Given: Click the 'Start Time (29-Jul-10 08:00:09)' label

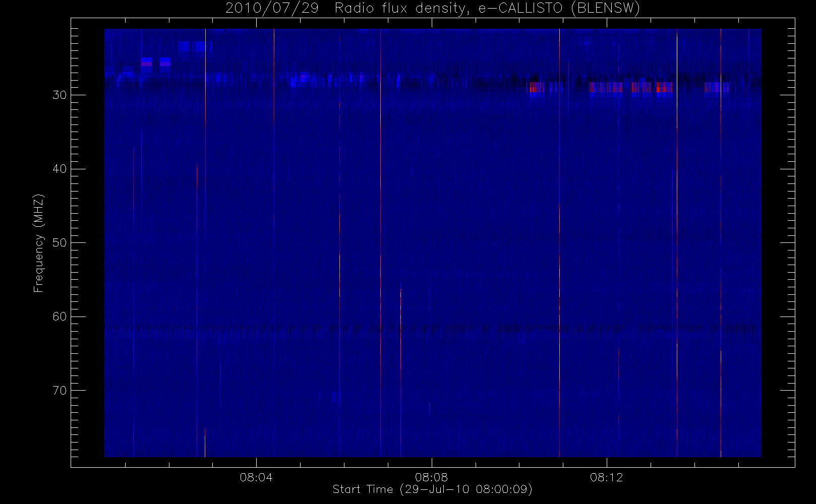Looking at the screenshot, I should (x=432, y=489).
